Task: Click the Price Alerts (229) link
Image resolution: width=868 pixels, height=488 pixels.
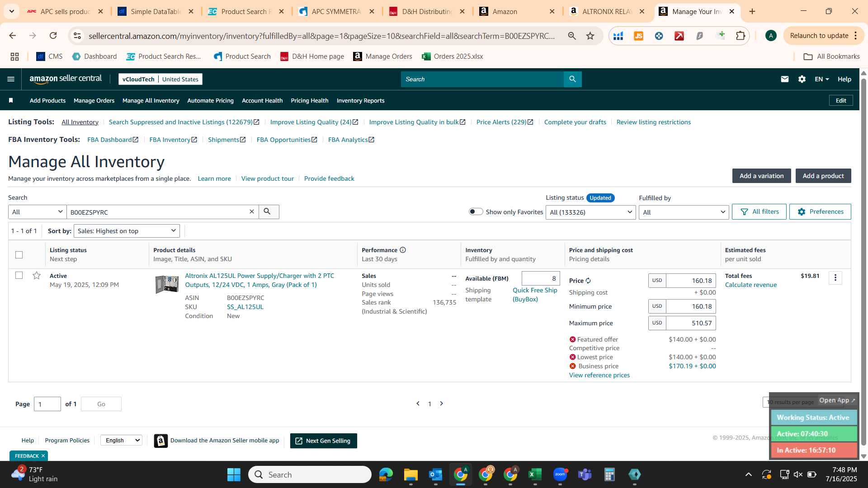Action: coord(505,122)
